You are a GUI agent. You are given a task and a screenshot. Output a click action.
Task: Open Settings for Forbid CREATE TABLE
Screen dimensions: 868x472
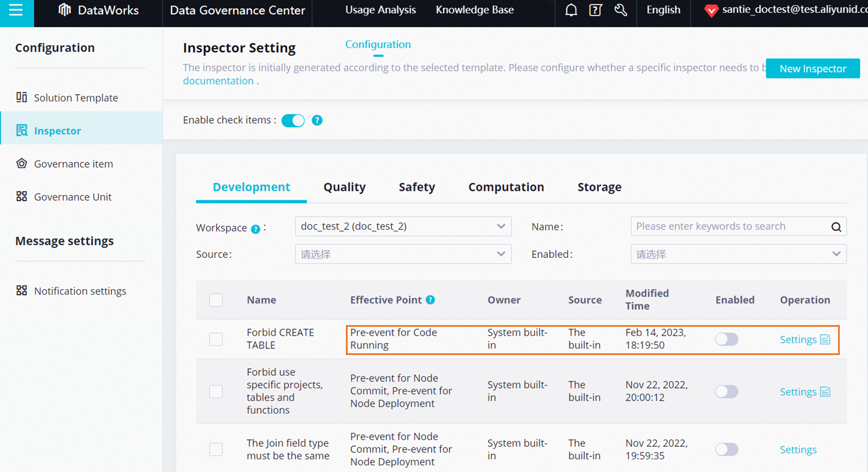tap(798, 339)
